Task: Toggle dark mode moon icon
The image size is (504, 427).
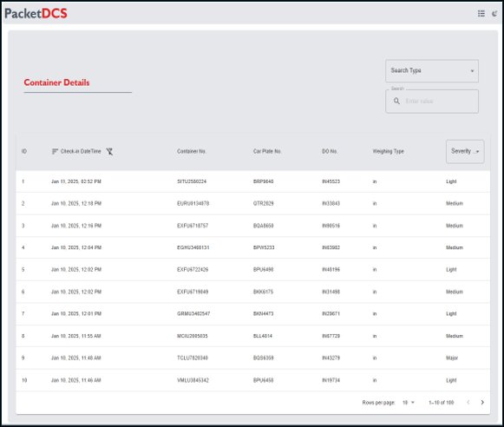Action: point(494,14)
